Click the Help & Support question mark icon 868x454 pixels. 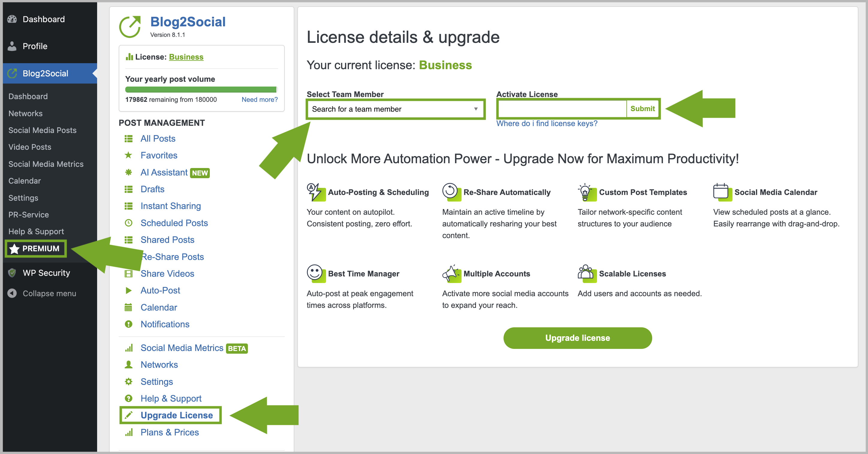[128, 398]
